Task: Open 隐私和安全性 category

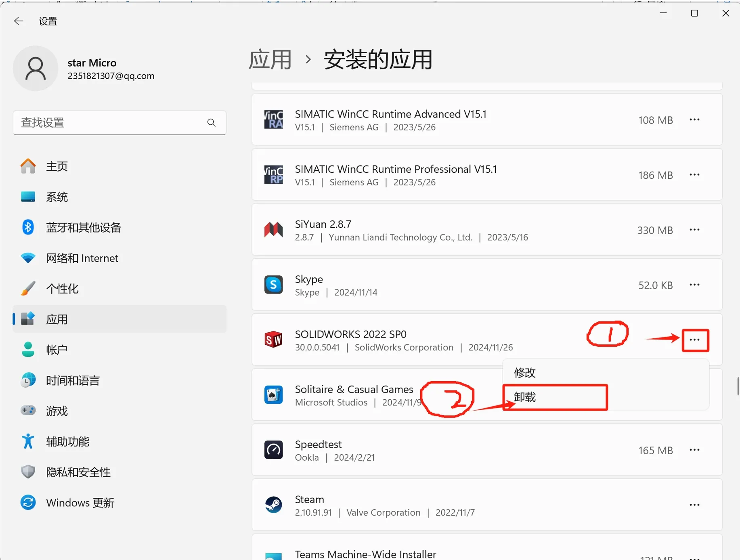Action: click(119, 472)
